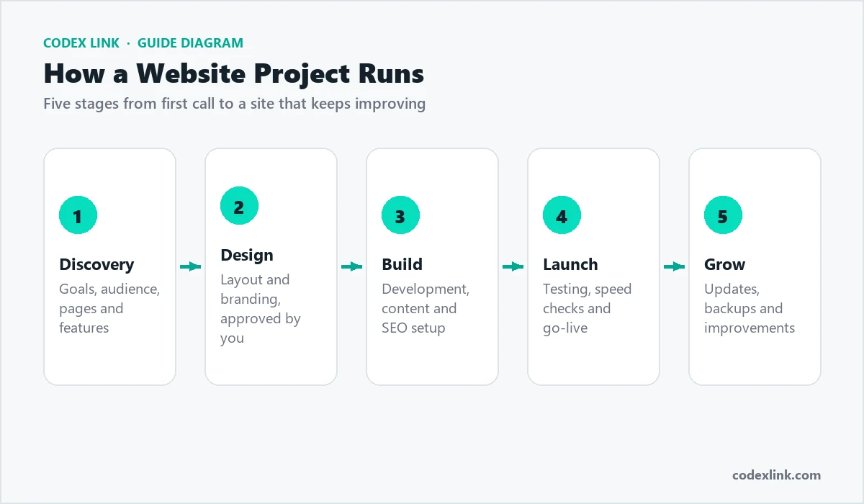Viewport: 864px width, 504px height.
Task: Click the number 2 circle badge
Action: (x=239, y=207)
